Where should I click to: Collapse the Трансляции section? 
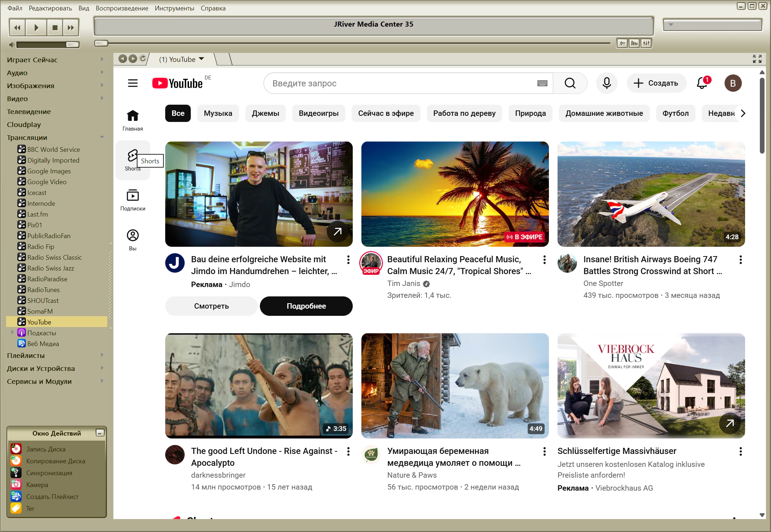(102, 137)
